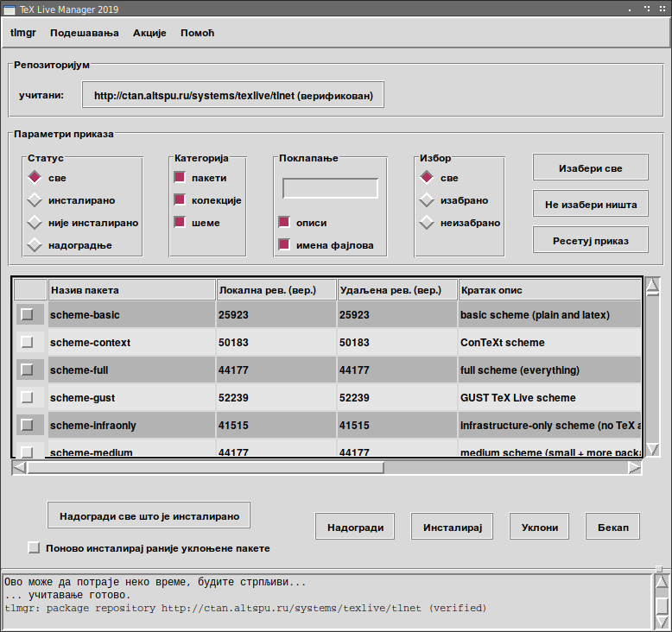Tick the checkbox for scheme-basic
The width and height of the screenshot is (672, 632).
pyautogui.click(x=27, y=314)
